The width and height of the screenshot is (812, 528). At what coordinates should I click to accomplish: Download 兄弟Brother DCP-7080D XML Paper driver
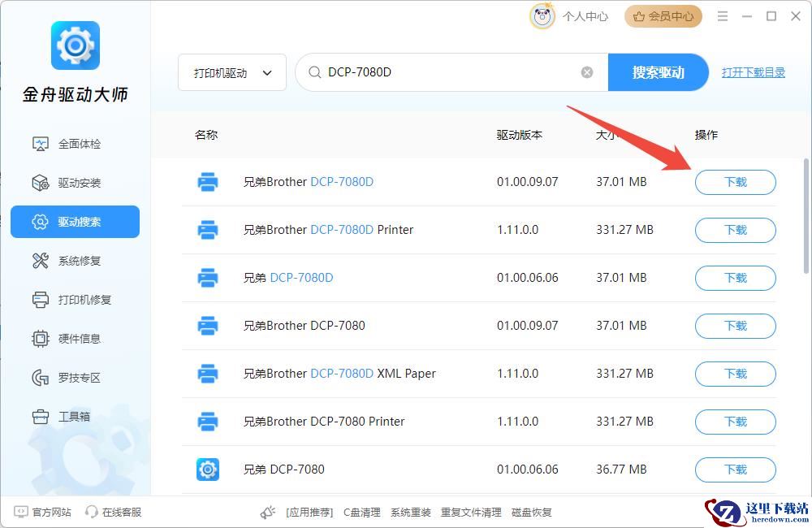click(736, 374)
